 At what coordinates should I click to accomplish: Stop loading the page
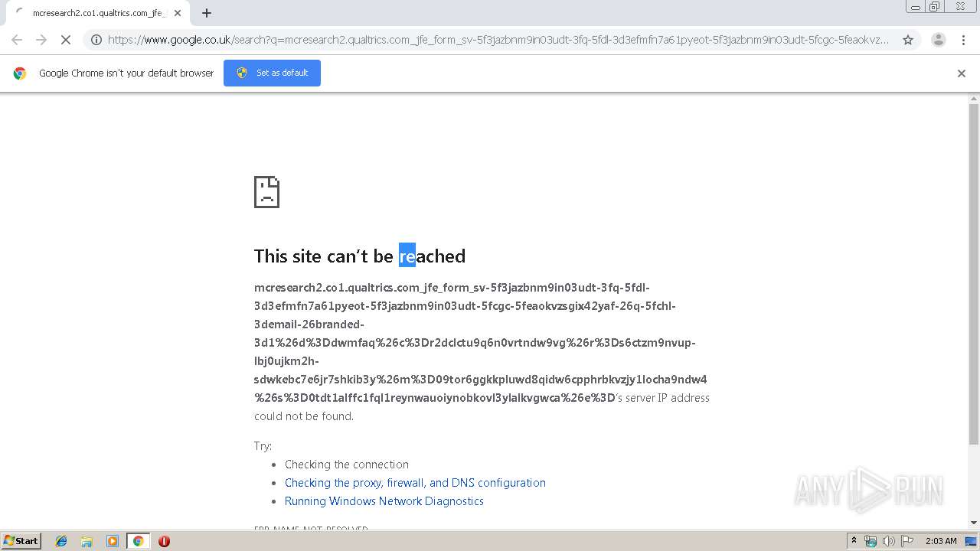coord(66,40)
